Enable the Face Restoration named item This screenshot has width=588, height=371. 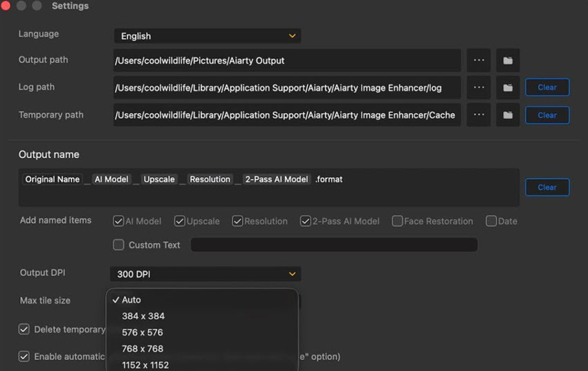point(397,221)
